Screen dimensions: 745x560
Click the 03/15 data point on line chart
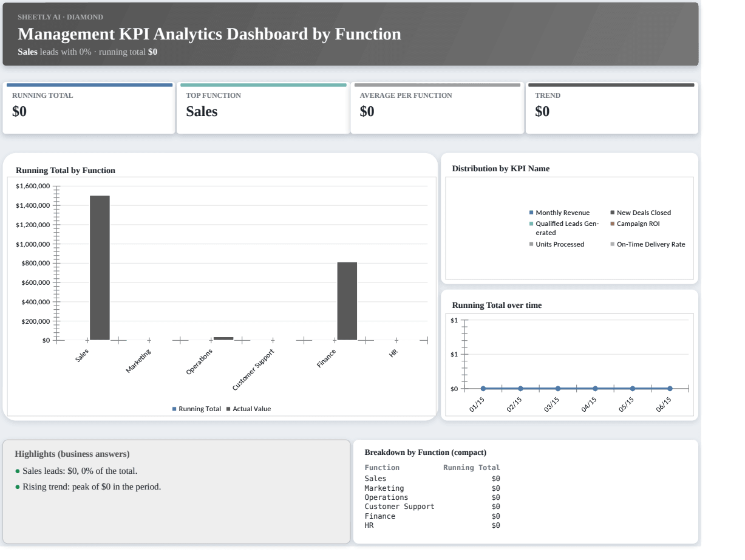pos(558,389)
